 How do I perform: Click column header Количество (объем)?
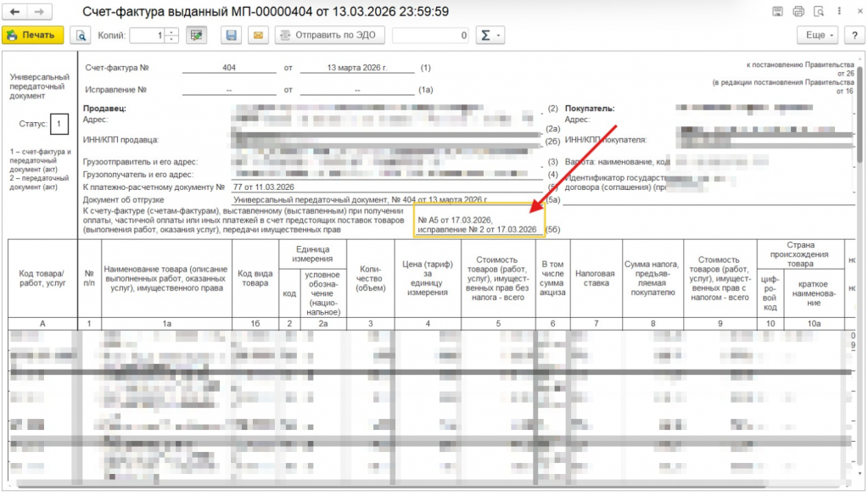370,278
